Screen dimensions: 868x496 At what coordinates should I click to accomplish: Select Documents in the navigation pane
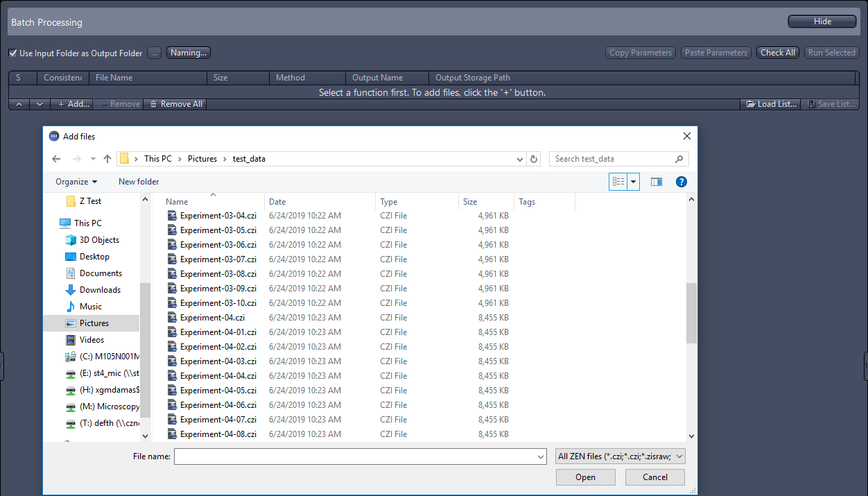click(x=101, y=273)
